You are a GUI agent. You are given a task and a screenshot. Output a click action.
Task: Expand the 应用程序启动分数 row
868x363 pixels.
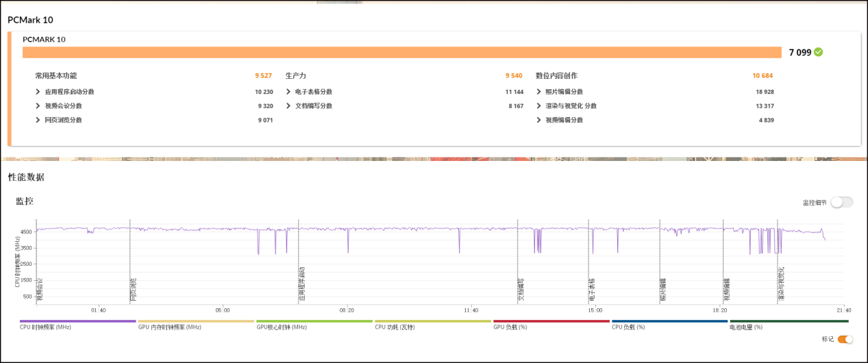click(38, 92)
